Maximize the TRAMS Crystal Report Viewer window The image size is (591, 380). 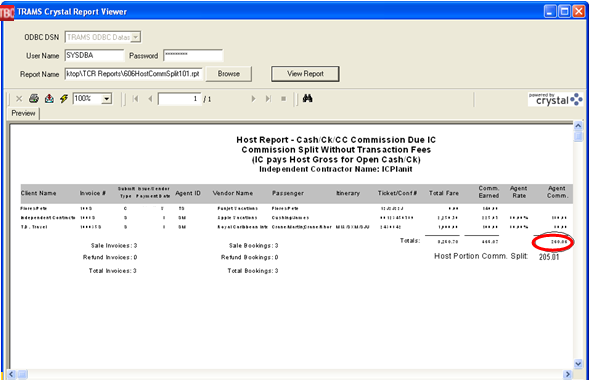click(x=564, y=11)
